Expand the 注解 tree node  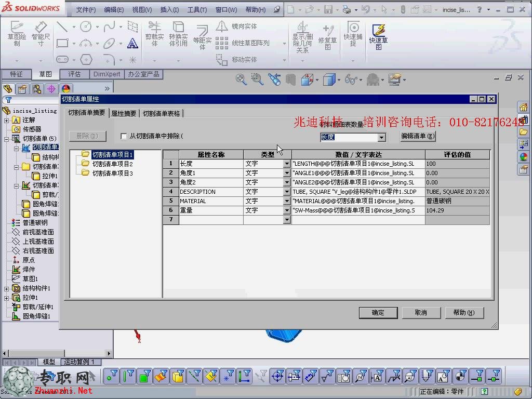[x=6, y=121]
